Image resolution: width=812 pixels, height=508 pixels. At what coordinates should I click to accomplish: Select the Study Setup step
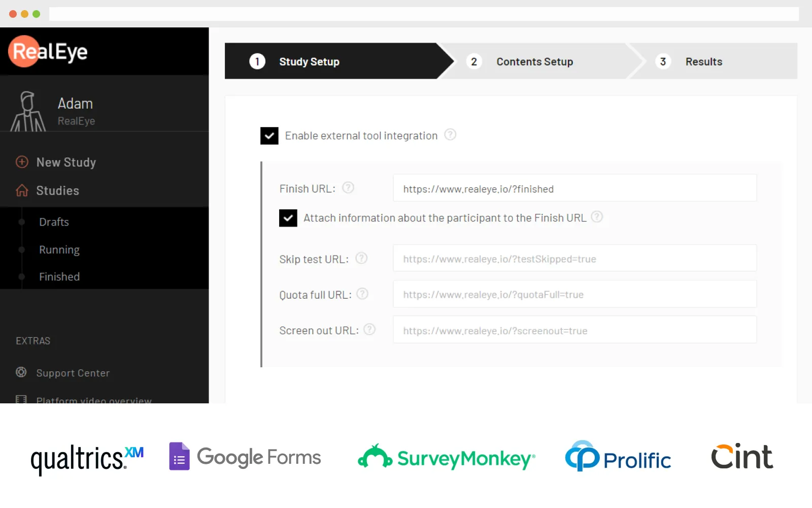tap(309, 61)
